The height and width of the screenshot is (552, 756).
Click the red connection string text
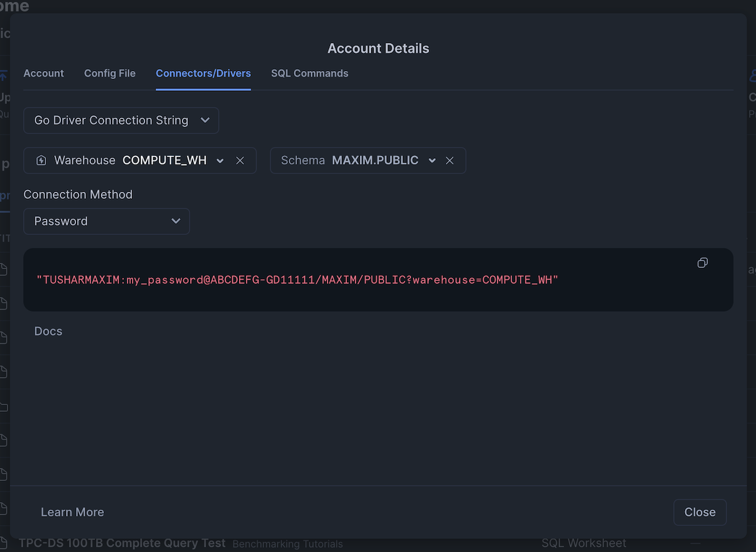(298, 280)
